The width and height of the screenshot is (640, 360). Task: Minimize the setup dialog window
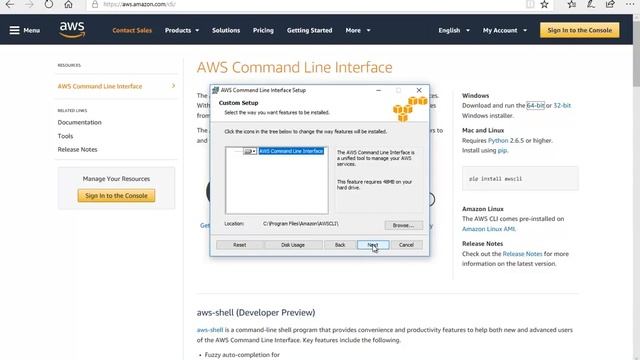coord(378,90)
